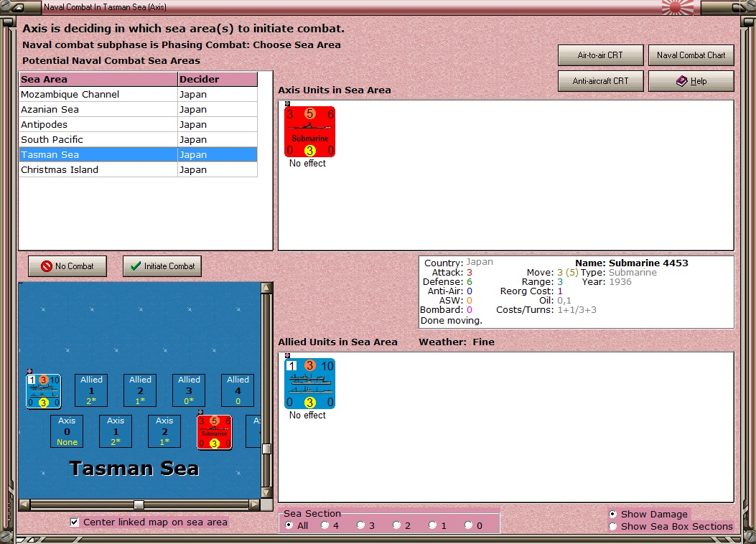Image resolution: width=756 pixels, height=544 pixels.
Task: Click the map vertical scrollbar down arrow
Action: [x=266, y=493]
